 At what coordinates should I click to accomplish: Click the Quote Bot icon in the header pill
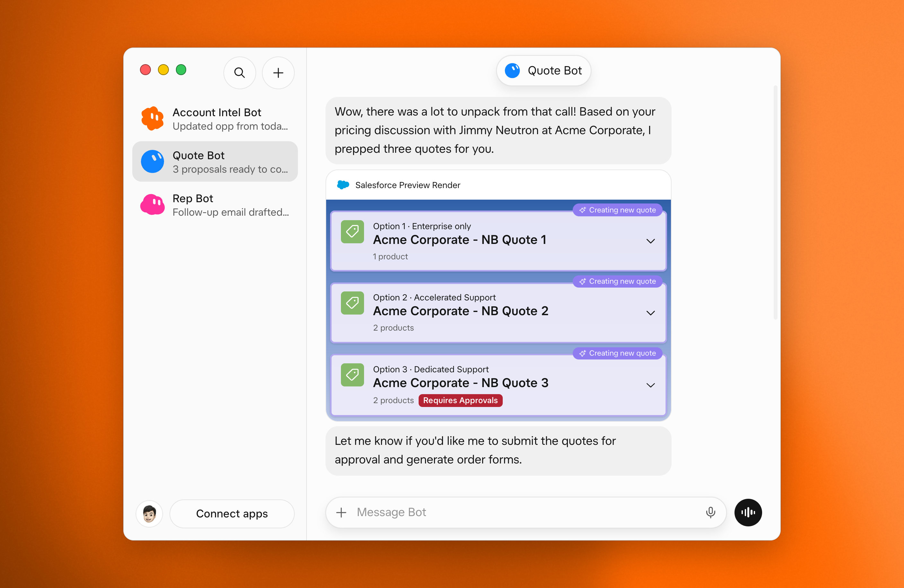pos(512,71)
